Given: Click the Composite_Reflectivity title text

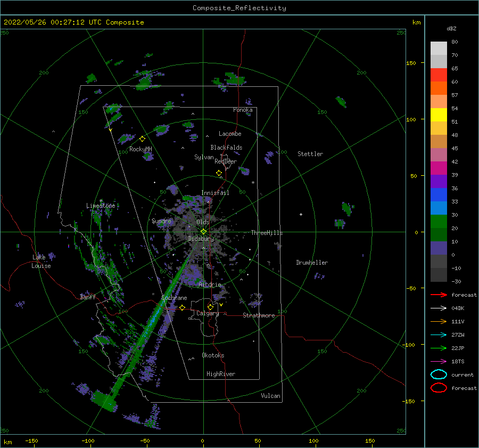Looking at the screenshot, I should [x=240, y=8].
